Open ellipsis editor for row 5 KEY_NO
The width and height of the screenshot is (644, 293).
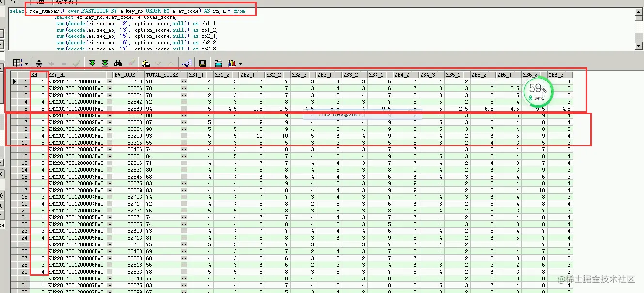pos(109,109)
